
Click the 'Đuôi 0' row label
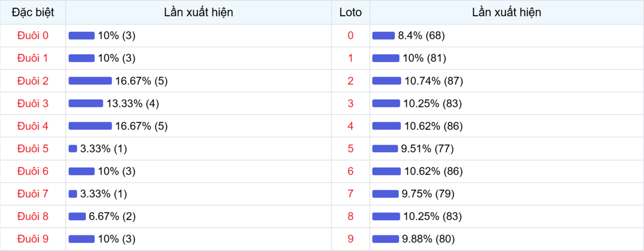click(33, 35)
